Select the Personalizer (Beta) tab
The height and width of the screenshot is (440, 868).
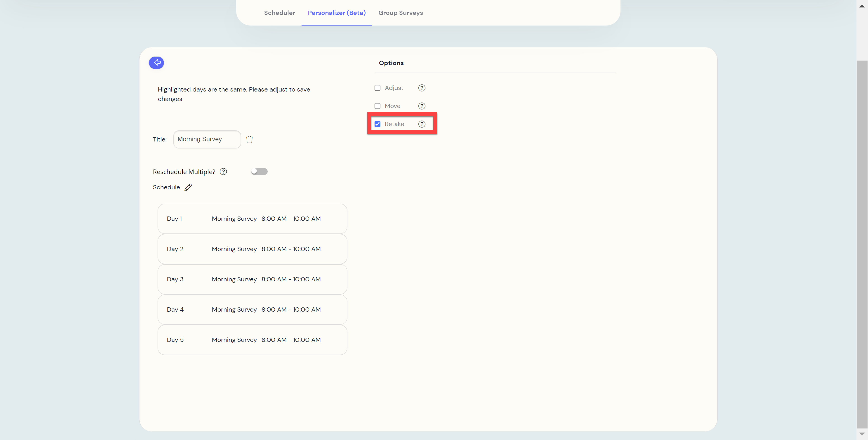336,13
